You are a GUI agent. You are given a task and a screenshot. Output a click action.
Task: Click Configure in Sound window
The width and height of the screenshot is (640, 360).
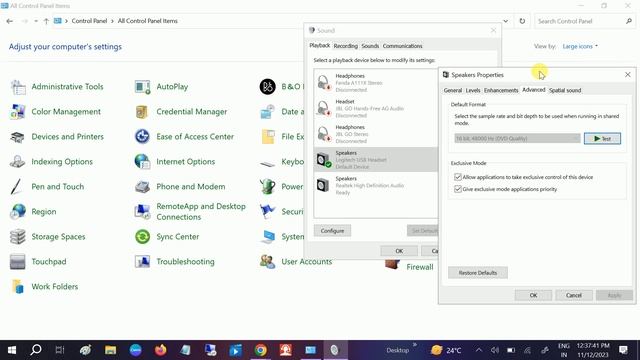[x=332, y=231]
